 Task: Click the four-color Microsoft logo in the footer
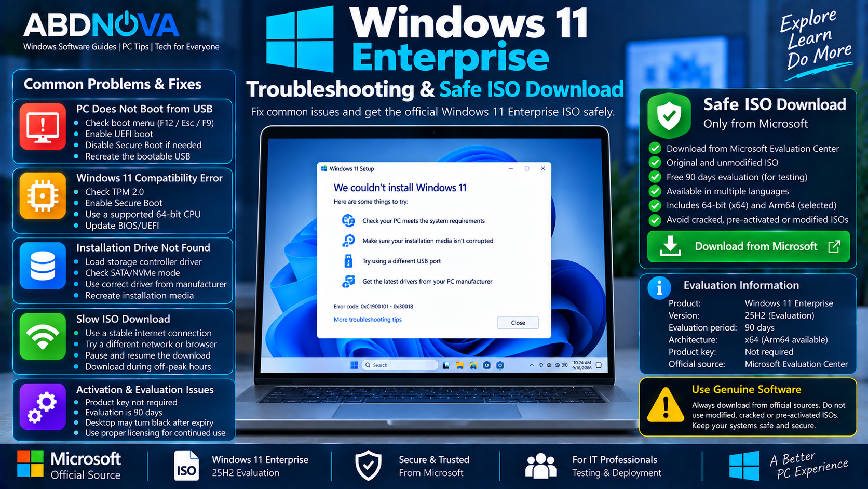[x=30, y=464]
